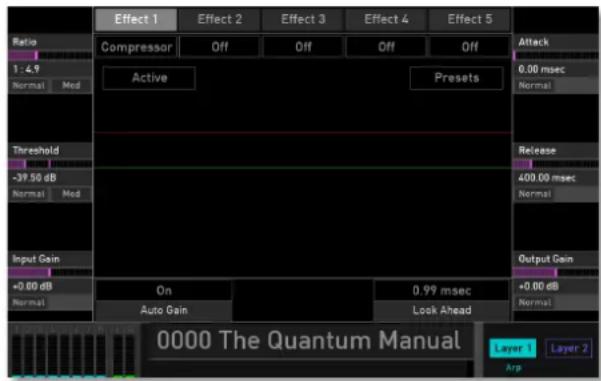Select the Layer 1 button
Image resolution: width=601 pixels, height=381 pixels.
coord(512,348)
